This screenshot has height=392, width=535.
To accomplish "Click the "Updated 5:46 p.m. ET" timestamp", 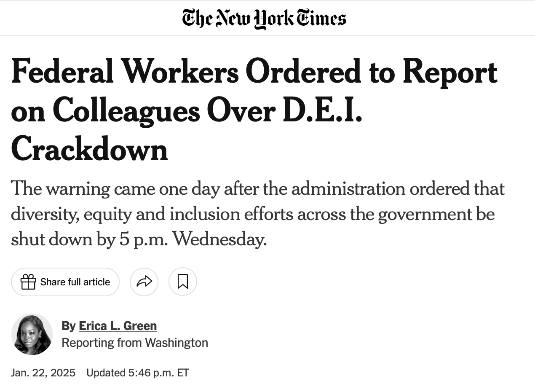I will [x=138, y=373].
